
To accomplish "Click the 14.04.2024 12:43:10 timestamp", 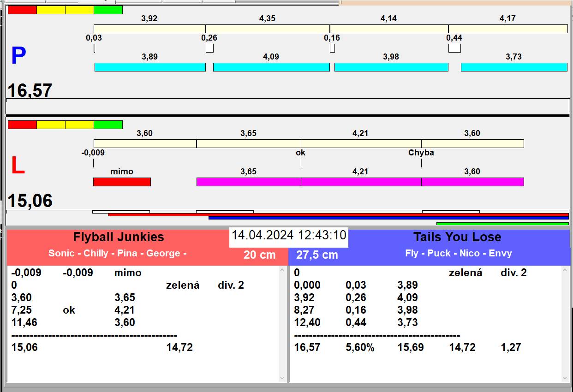I will tap(289, 235).
